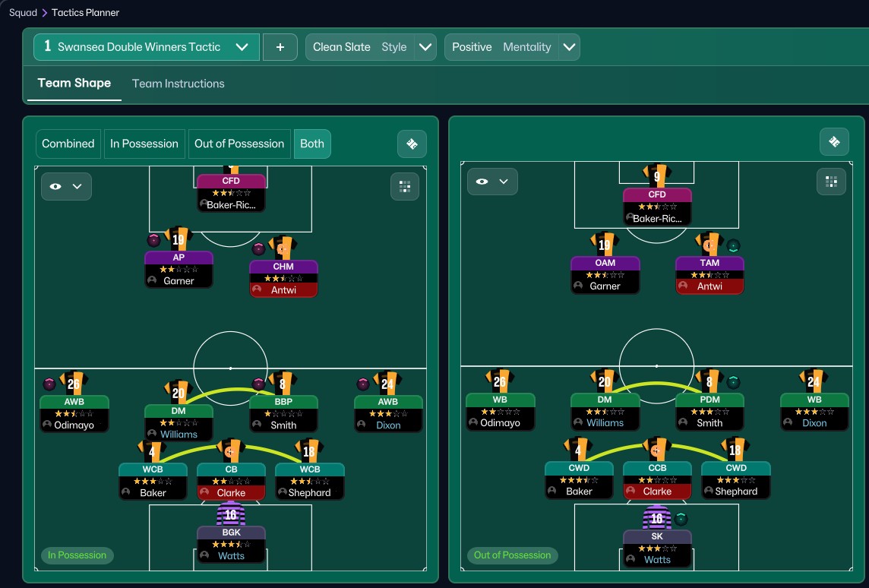
Task: Open the Clean Slate Style dropdown
Action: point(425,47)
